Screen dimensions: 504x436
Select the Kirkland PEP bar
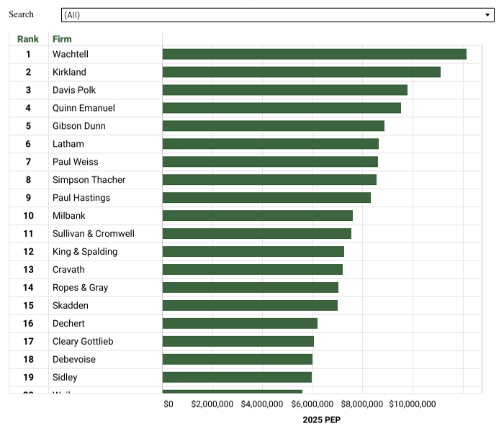point(301,72)
